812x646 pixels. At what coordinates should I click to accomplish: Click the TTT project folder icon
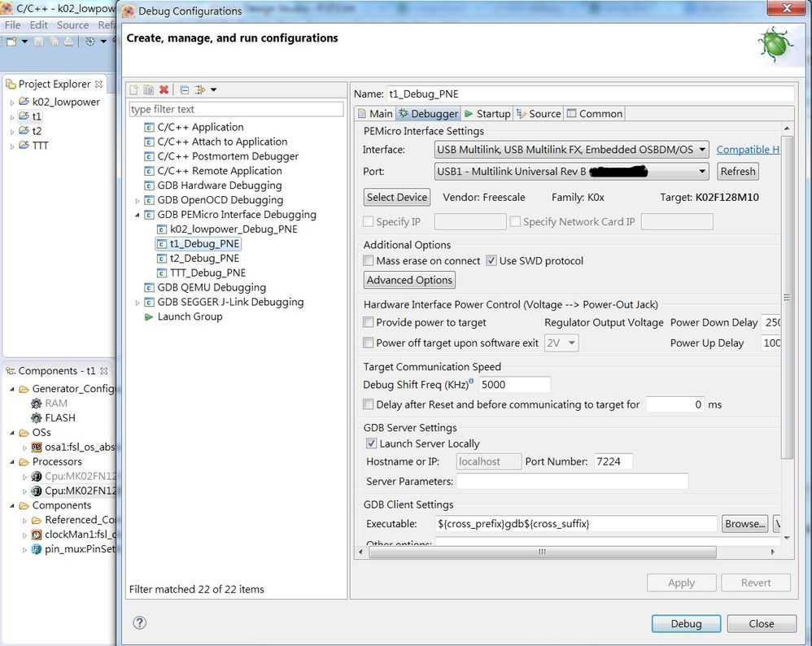(x=24, y=145)
